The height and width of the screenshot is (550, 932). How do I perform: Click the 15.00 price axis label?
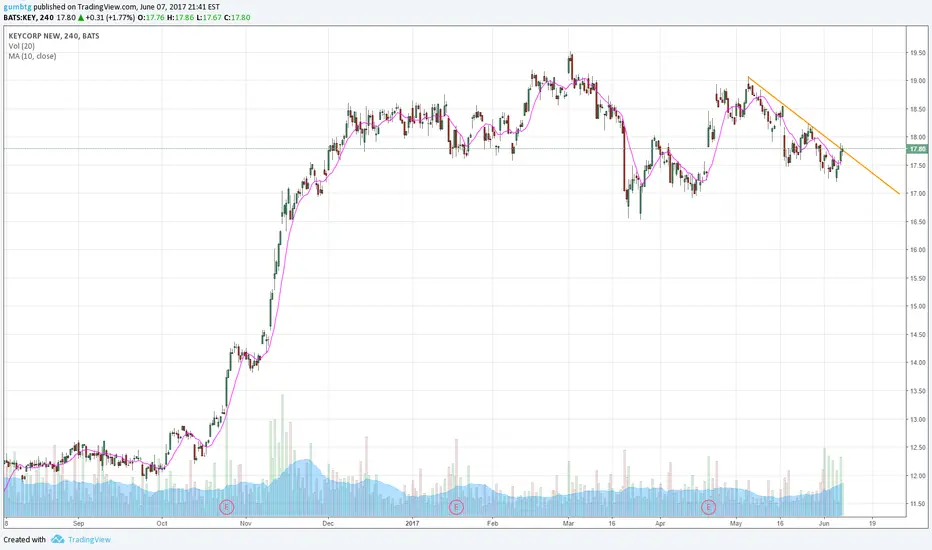coord(918,307)
